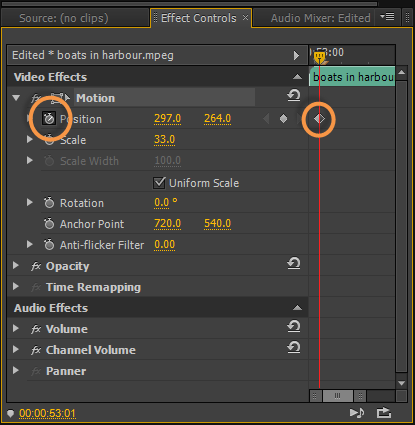
Task: Toggle the Channel Volume fx button
Action: point(36,350)
